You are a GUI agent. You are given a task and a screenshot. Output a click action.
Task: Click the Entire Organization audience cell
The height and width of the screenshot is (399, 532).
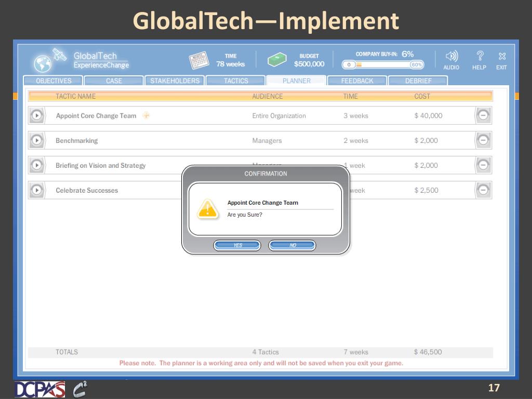click(279, 116)
